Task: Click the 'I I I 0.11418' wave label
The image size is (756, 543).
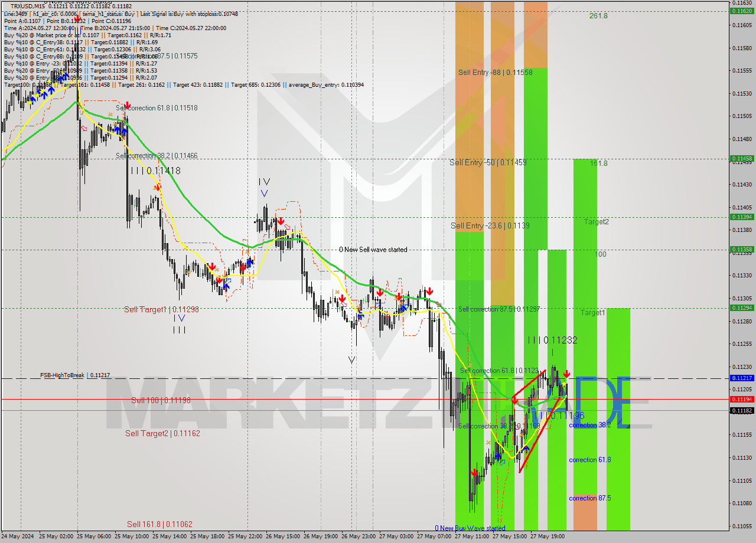Action: pyautogui.click(x=155, y=171)
